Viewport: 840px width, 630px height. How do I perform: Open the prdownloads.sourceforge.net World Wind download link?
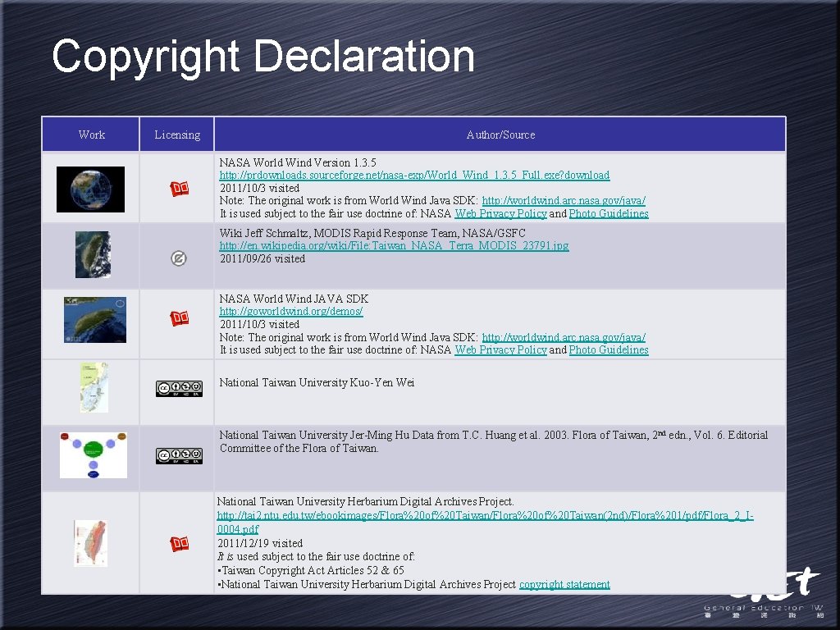[x=414, y=176]
